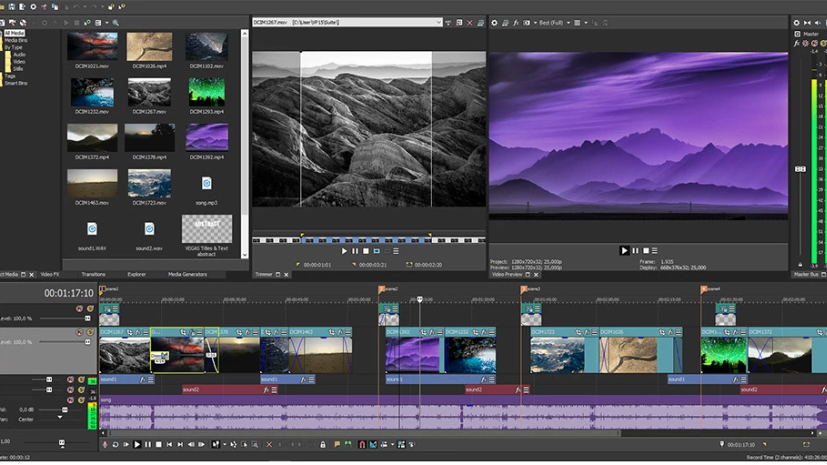Screen dimensions: 827x465
Task: Select the Video folder in media tree
Action: click(x=20, y=60)
